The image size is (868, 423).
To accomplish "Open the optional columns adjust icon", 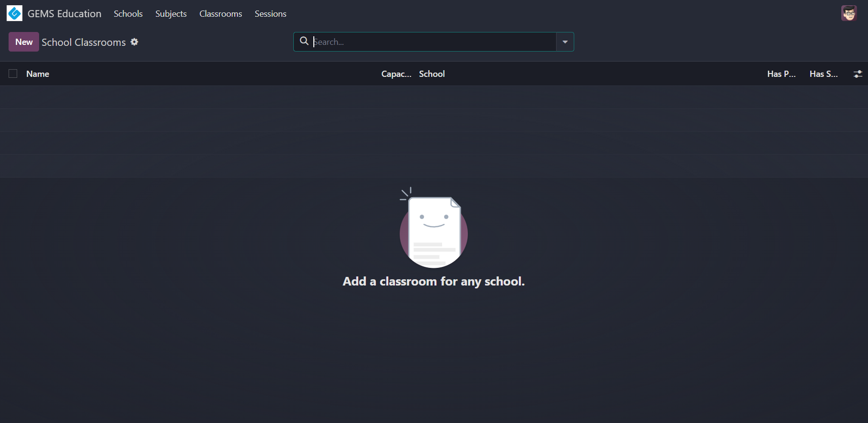I will point(858,74).
